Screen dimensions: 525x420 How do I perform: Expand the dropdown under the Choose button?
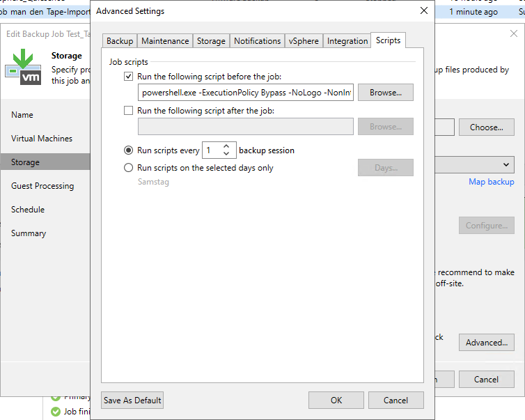pyautogui.click(x=506, y=164)
